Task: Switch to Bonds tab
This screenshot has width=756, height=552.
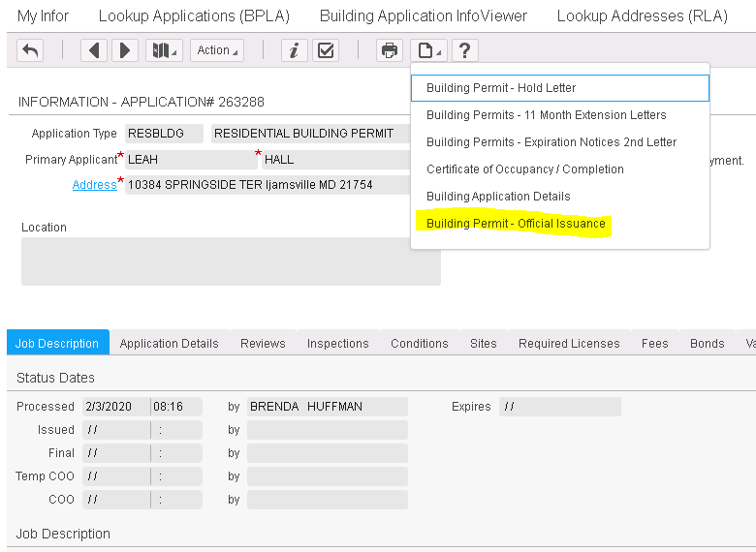Action: (708, 343)
